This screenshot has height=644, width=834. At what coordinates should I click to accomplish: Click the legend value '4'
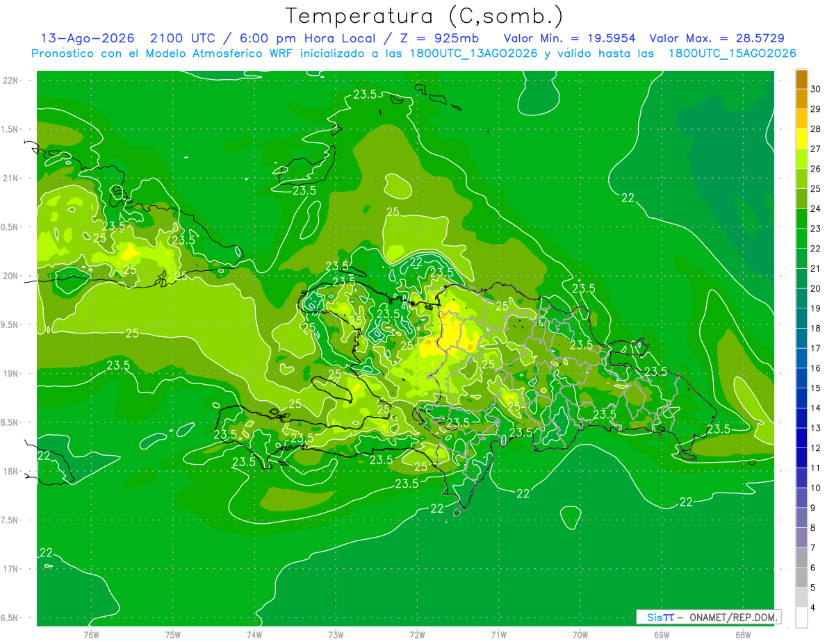tap(813, 608)
